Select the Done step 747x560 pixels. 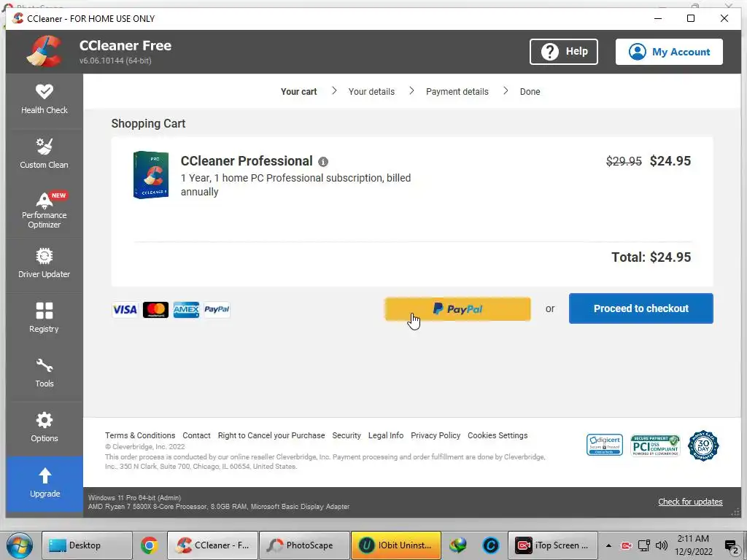coord(530,91)
